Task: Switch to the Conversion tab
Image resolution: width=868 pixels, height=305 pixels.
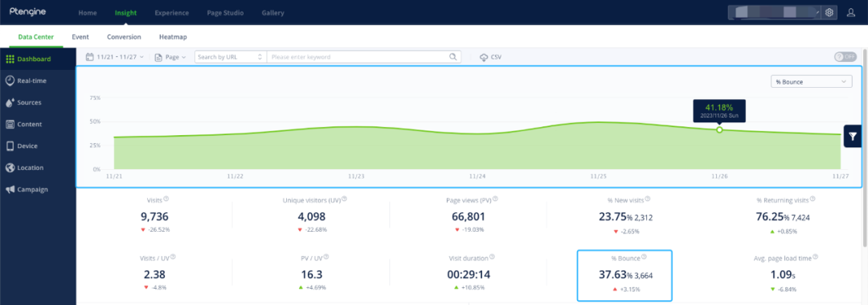Action: [124, 37]
